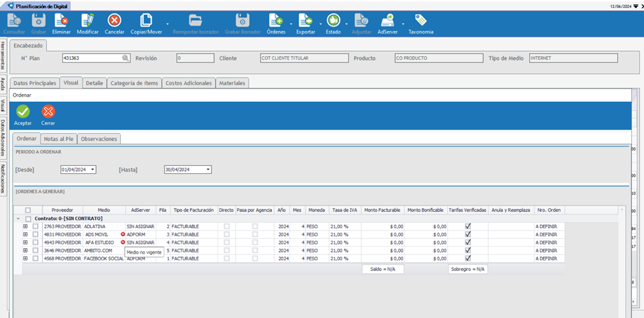Image resolution: width=644 pixels, height=318 pixels.
Task: Click the Grabar save icon
Action: [38, 21]
